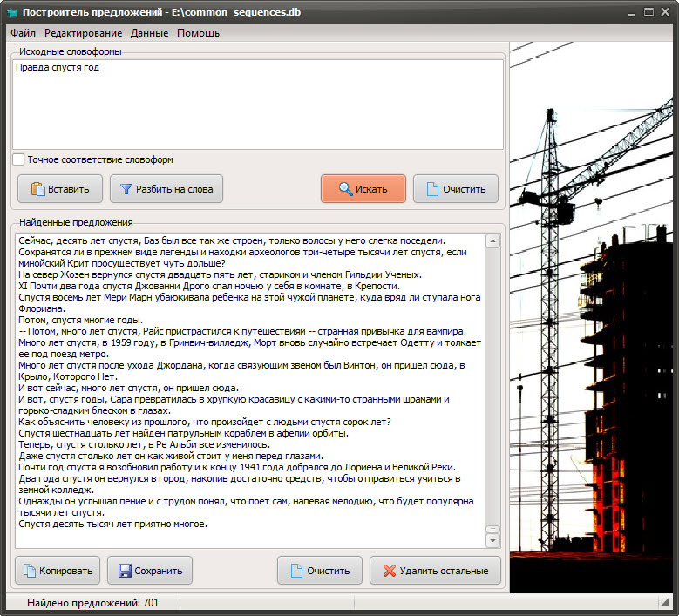Click the sentence 'Почти год спустя я возобновил работу'
The width and height of the screenshot is (679, 616).
pyautogui.click(x=237, y=468)
